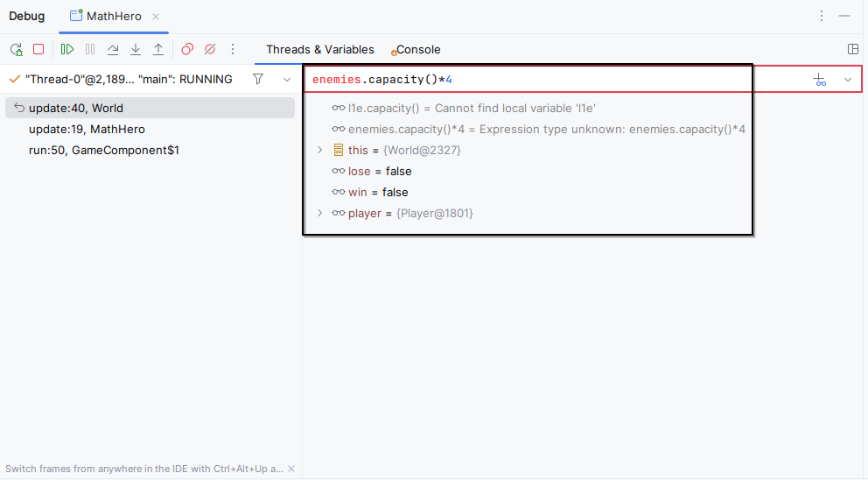This screenshot has height=480, width=868.
Task: Dismiss the switch frames hint
Action: 291,469
